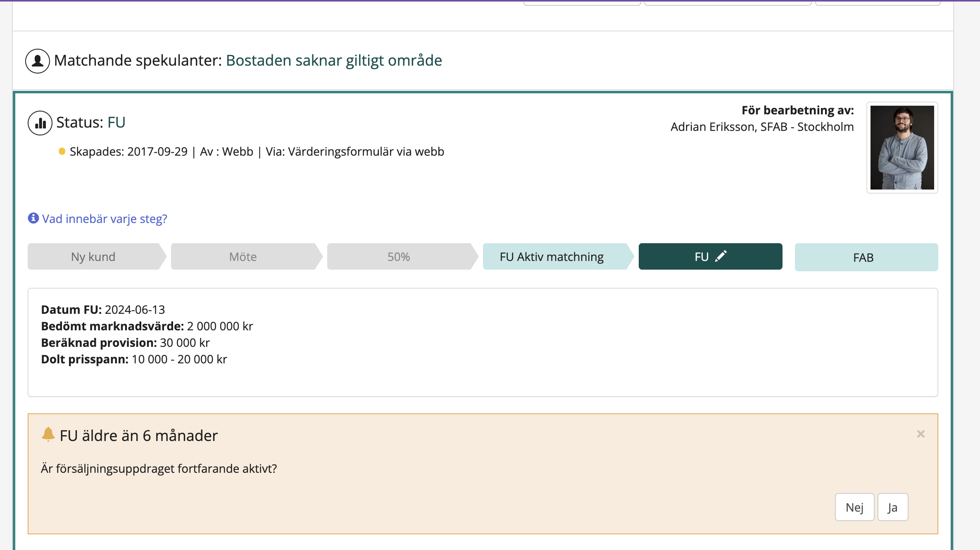
Task: Click the blue info circle icon
Action: click(33, 218)
